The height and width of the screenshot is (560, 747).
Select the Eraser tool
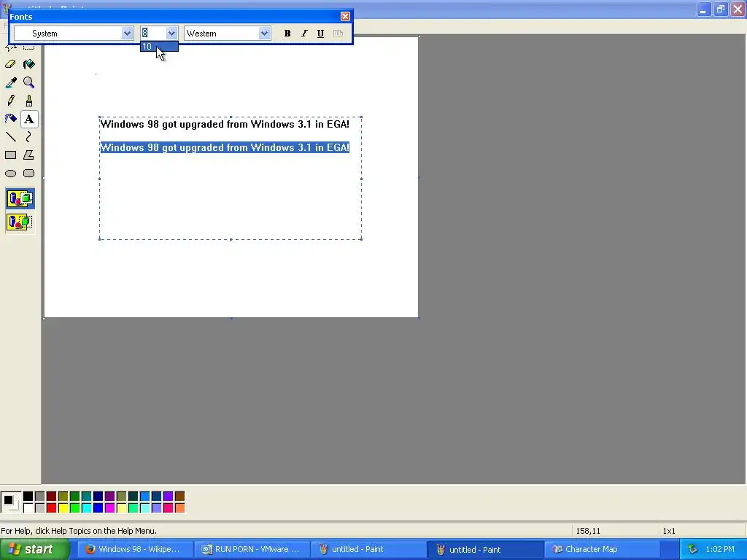(x=10, y=64)
